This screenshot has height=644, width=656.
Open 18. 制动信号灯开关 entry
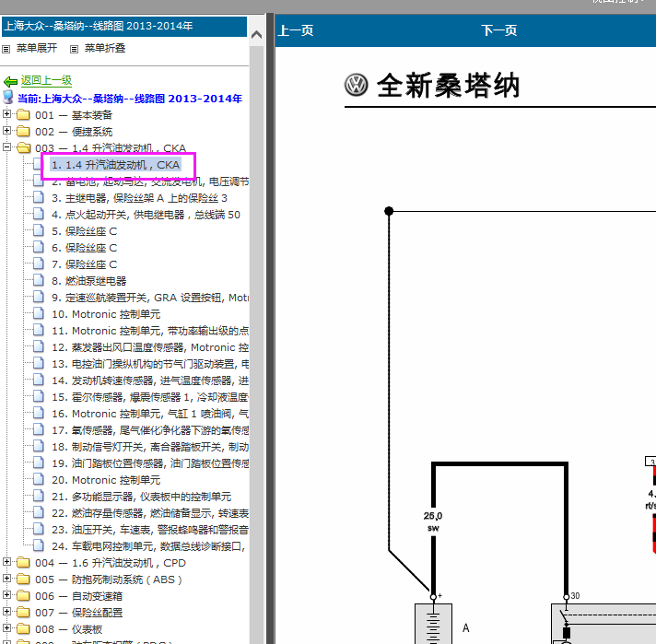(150, 447)
